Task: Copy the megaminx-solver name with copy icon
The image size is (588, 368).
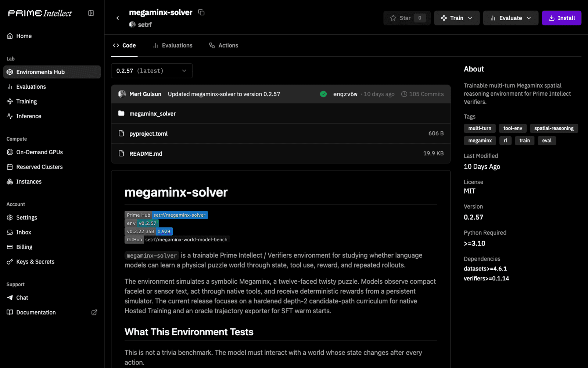Action: click(x=201, y=12)
